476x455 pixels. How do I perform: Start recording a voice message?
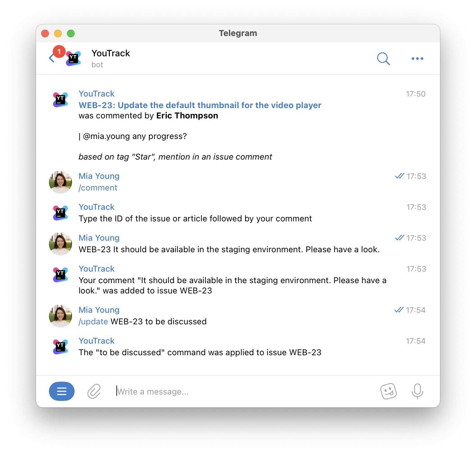[417, 391]
